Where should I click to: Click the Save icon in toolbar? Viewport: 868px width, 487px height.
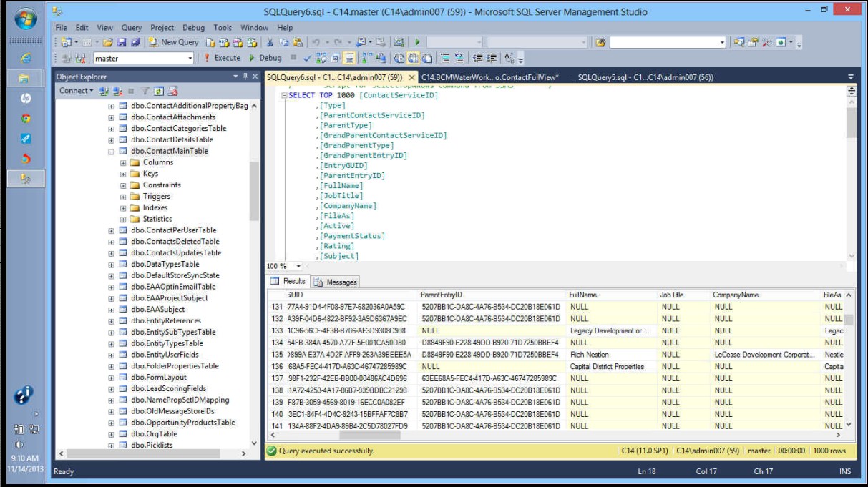(x=122, y=42)
